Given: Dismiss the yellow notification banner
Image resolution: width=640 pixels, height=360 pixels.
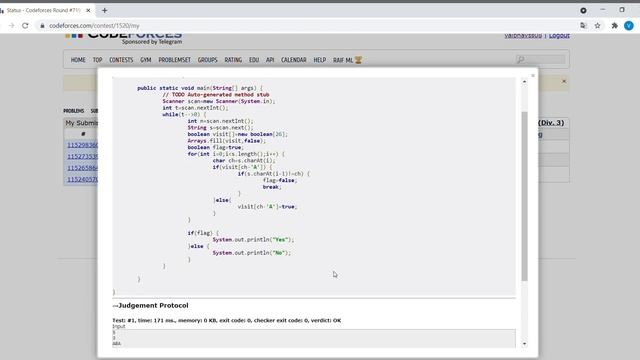Looking at the screenshot, I should click(564, 81).
